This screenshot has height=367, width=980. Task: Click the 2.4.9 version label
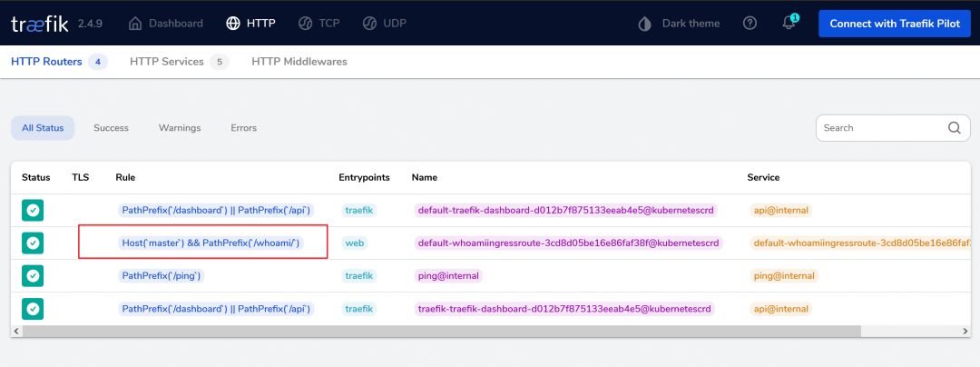[90, 24]
